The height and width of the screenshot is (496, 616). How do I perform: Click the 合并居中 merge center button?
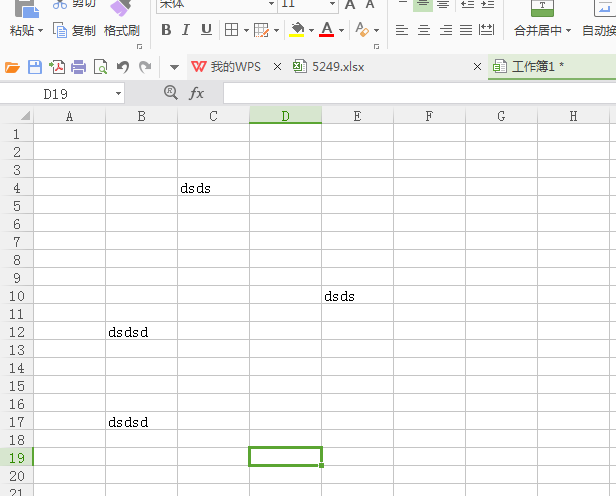(x=542, y=30)
